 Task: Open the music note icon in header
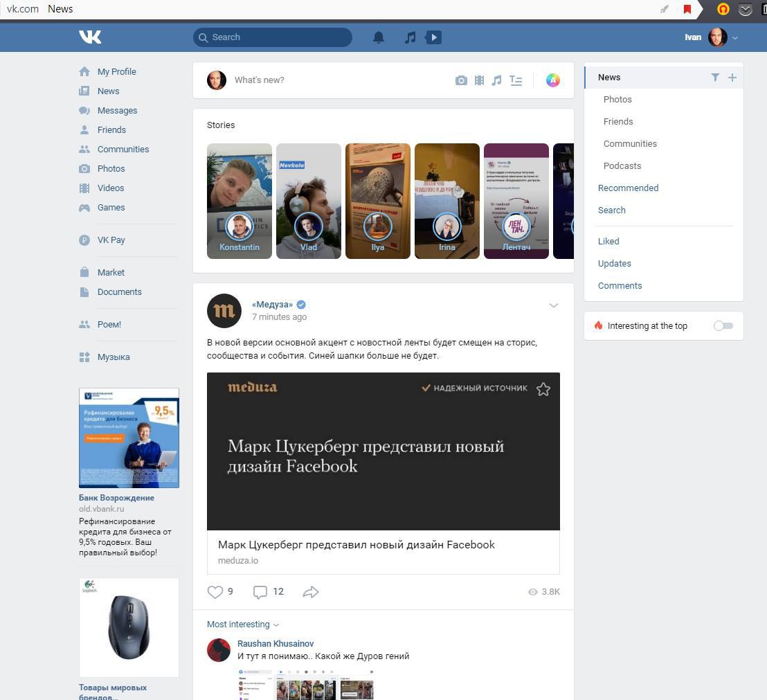410,37
